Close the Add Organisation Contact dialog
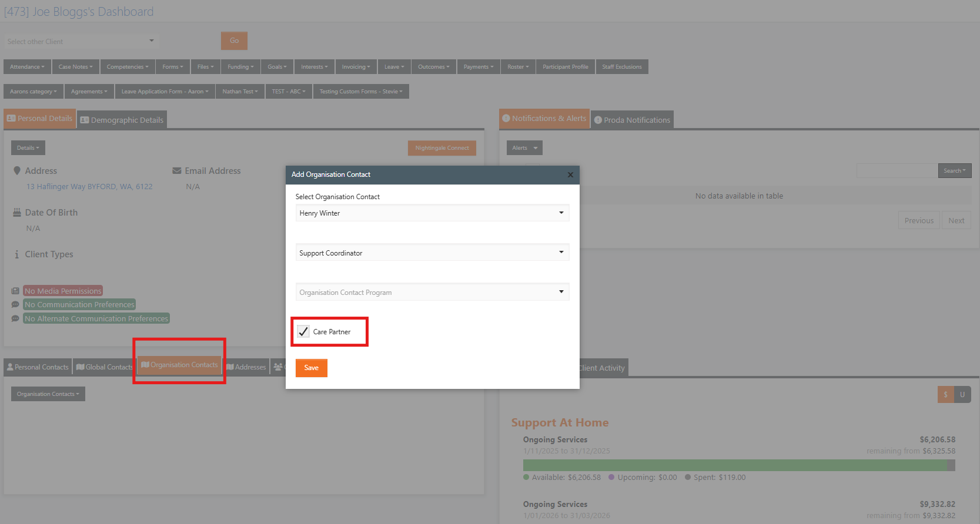The image size is (980, 524). 570,174
